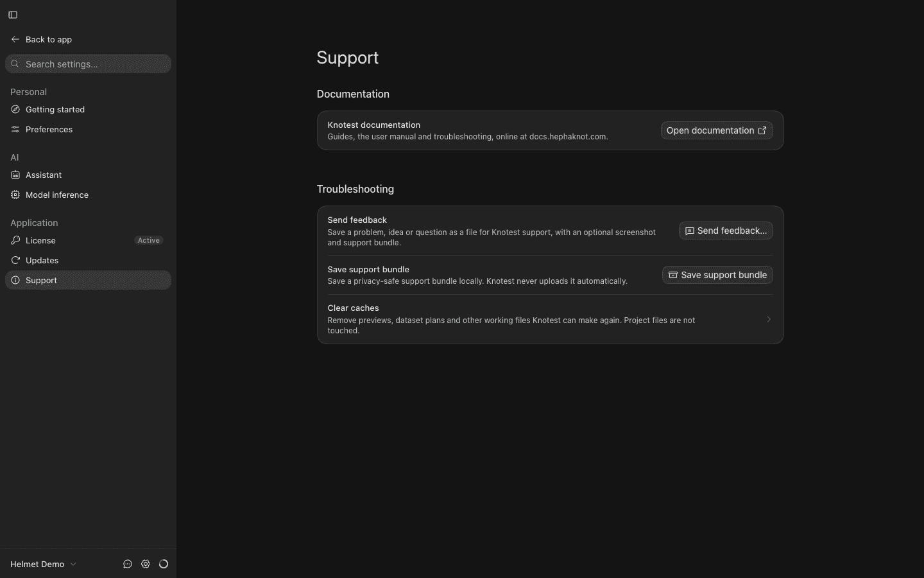Click the Updates refresh icon
The height and width of the screenshot is (578, 924).
coord(15,260)
